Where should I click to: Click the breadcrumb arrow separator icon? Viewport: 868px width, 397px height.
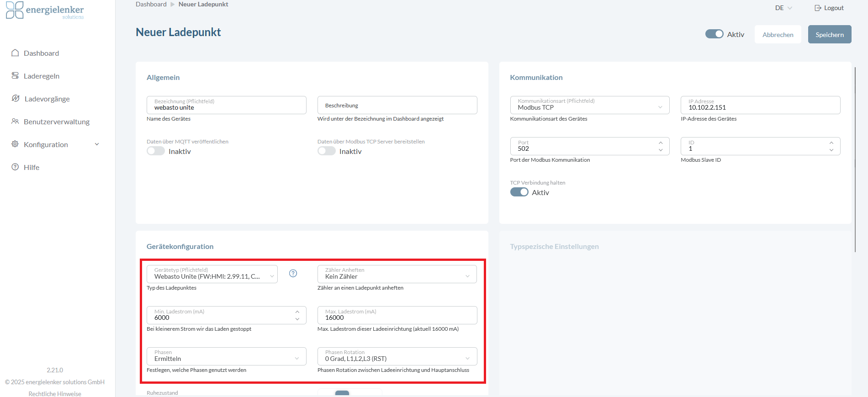click(x=173, y=4)
